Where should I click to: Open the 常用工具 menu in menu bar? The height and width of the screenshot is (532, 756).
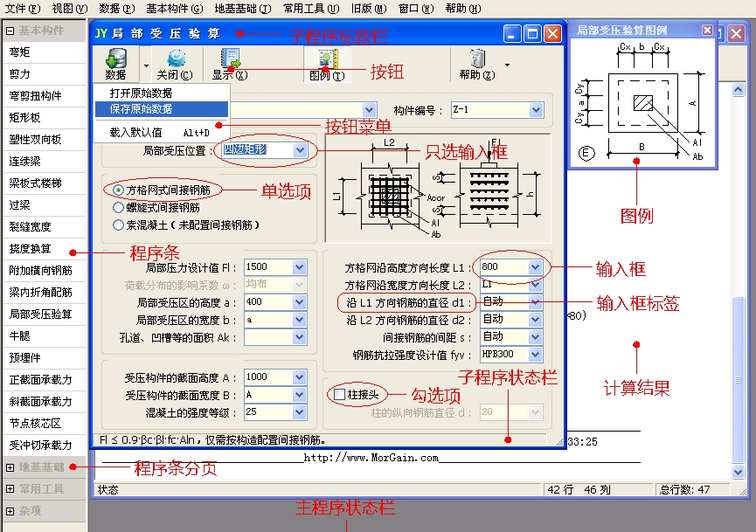coord(311,8)
